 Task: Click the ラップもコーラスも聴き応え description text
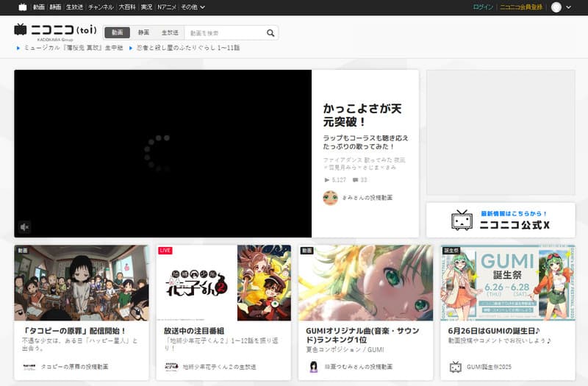pyautogui.click(x=365, y=142)
